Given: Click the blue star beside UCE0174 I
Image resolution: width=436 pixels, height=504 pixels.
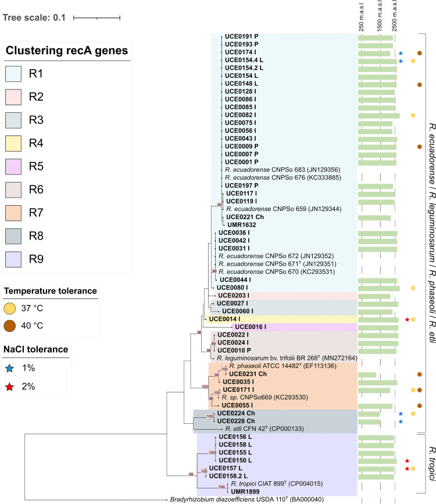Looking at the screenshot, I should (401, 53).
